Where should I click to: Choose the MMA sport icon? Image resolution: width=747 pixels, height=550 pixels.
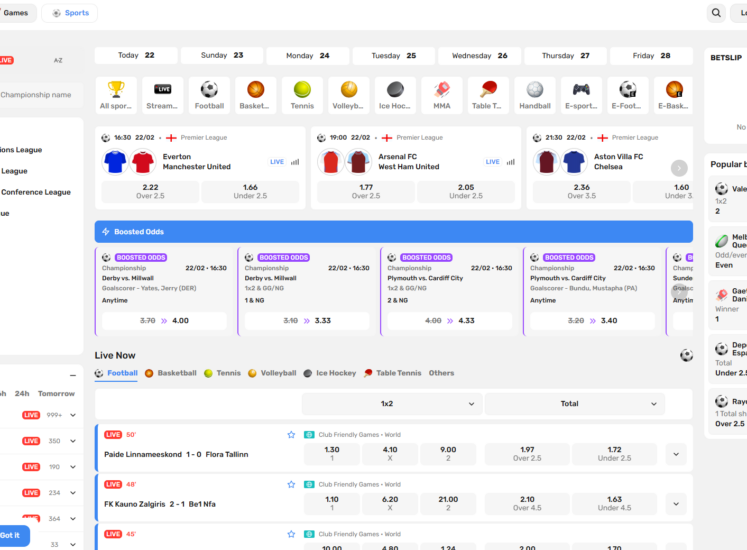tap(441, 95)
